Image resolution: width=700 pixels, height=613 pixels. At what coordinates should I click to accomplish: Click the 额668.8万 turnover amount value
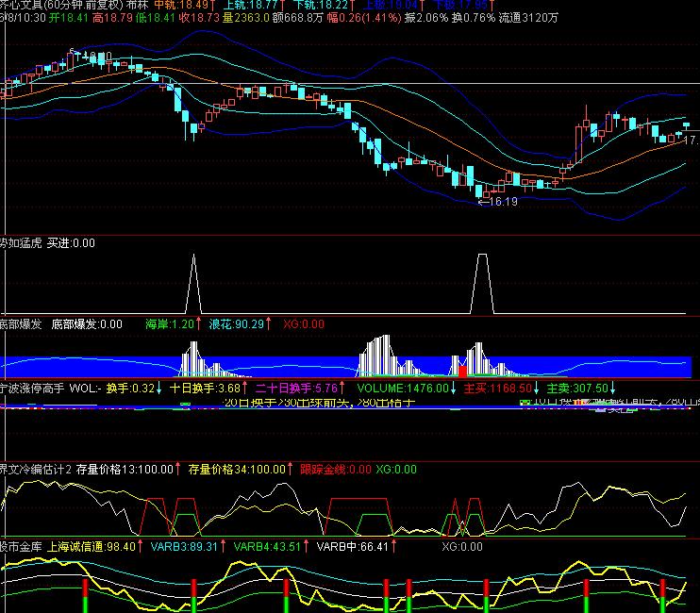click(x=297, y=18)
